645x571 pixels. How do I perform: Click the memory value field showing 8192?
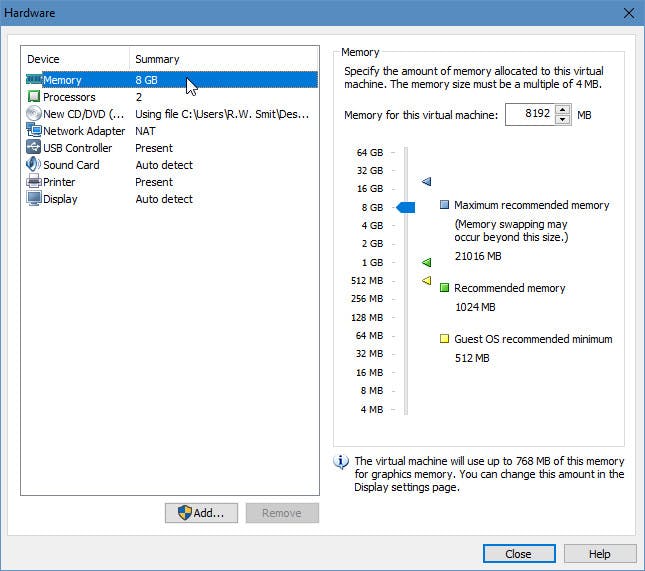[x=530, y=114]
